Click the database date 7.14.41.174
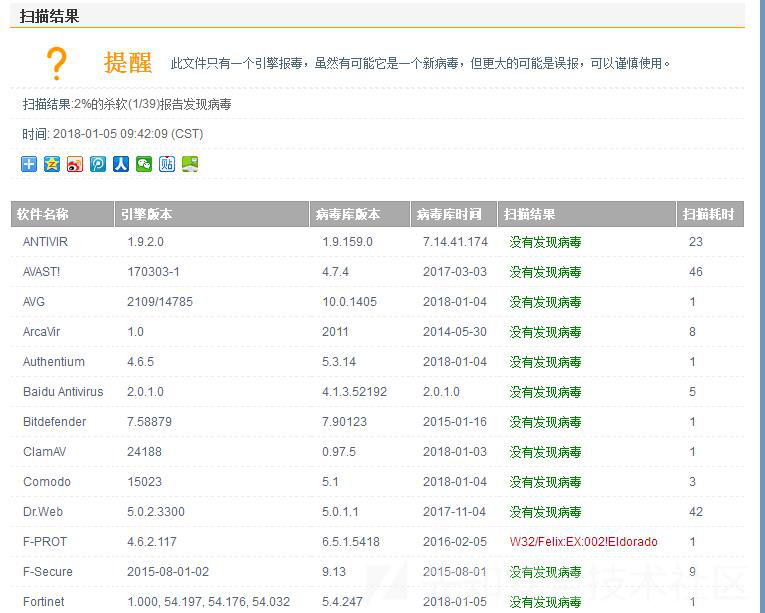This screenshot has height=613, width=765. click(455, 242)
